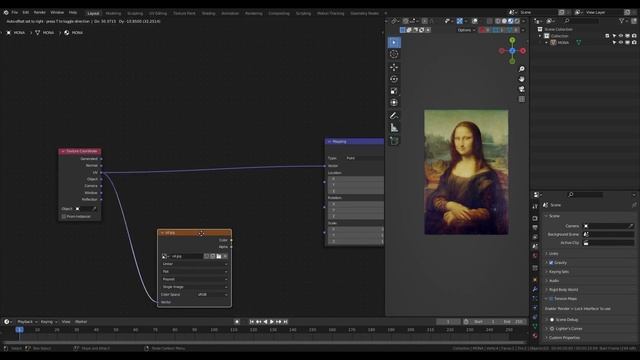Viewport: 640px width, 360px height.
Task: Open the Output properties tab icon
Action: [x=535, y=228]
